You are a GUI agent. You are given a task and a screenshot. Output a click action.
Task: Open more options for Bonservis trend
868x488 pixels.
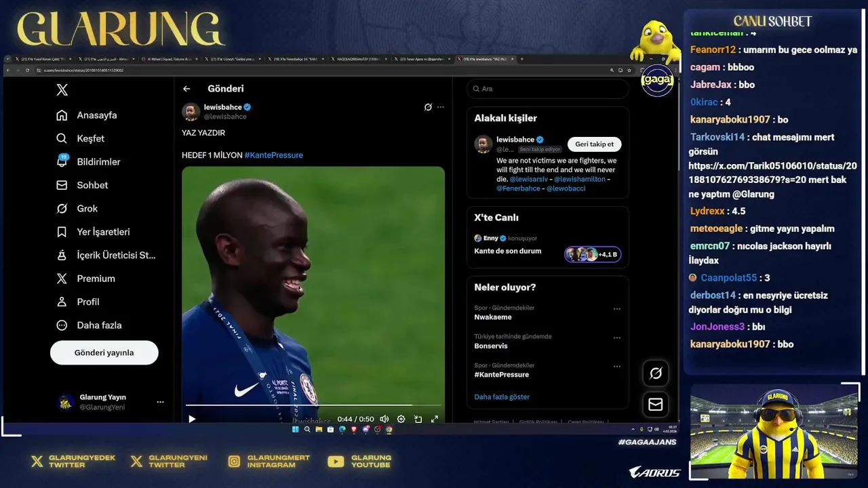617,338
